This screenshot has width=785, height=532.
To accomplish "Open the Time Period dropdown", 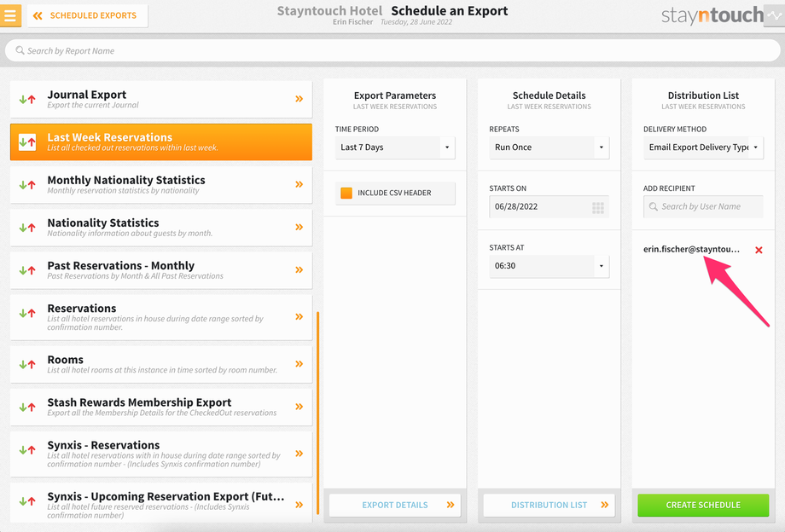I will 395,147.
